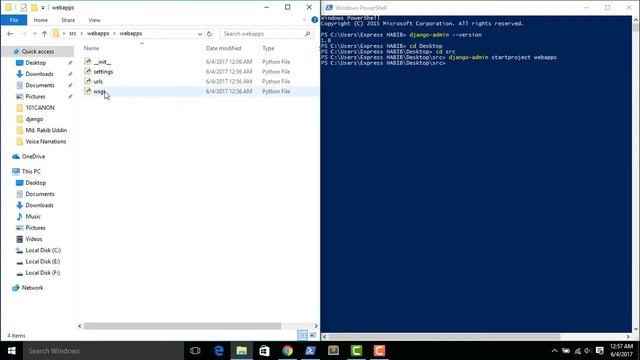Sort by the Type column header
This screenshot has width=640, height=360.
[268, 48]
